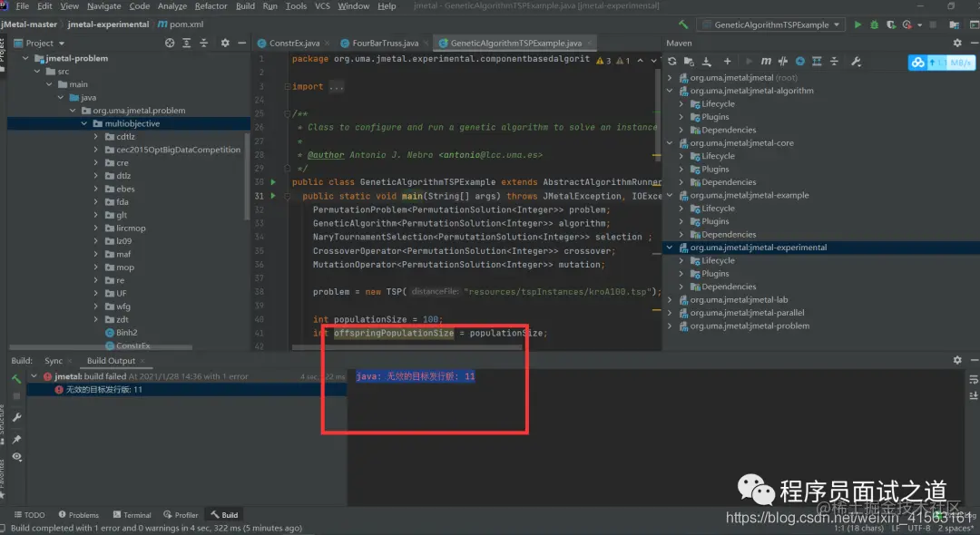Pin the Build tab with pin icon
980x535 pixels.
point(17,440)
